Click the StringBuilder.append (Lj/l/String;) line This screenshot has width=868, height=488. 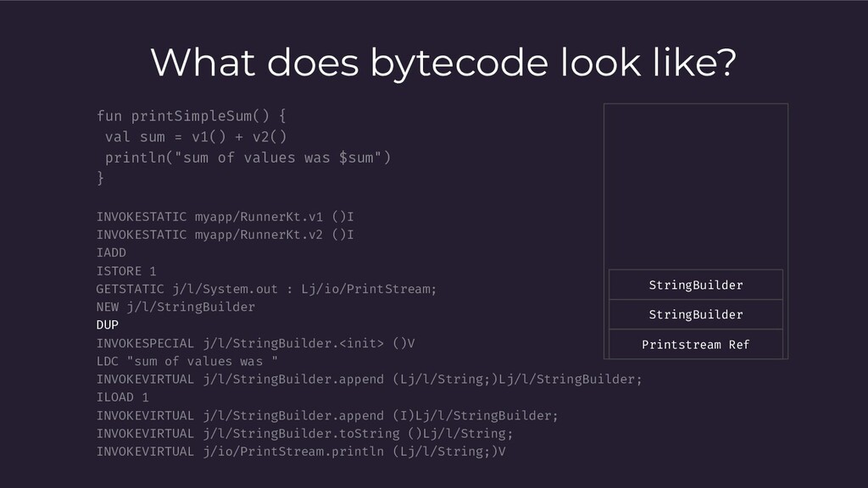(370, 380)
